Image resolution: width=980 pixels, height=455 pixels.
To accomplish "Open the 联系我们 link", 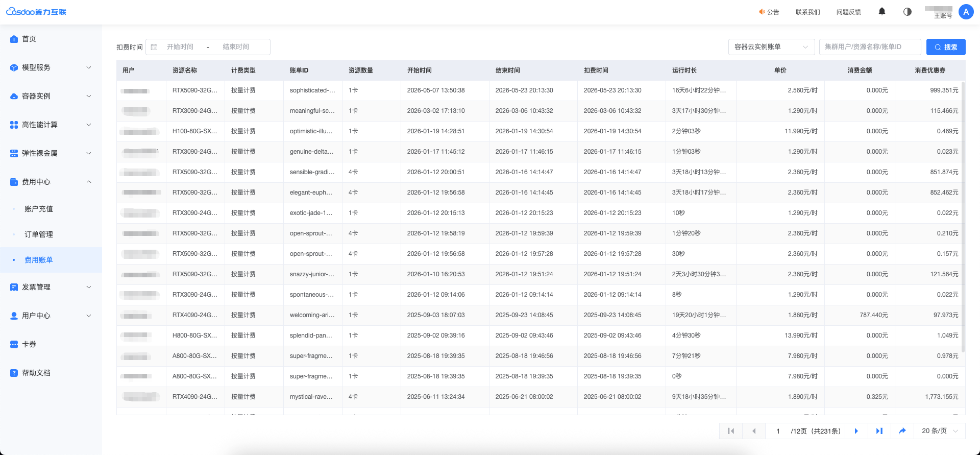I will tap(808, 12).
